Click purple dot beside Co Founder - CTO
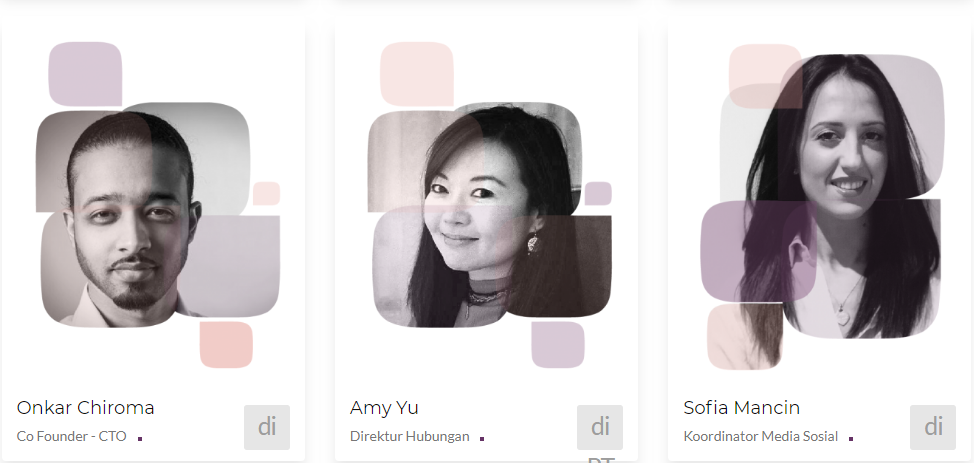974x463 pixels. [140, 439]
